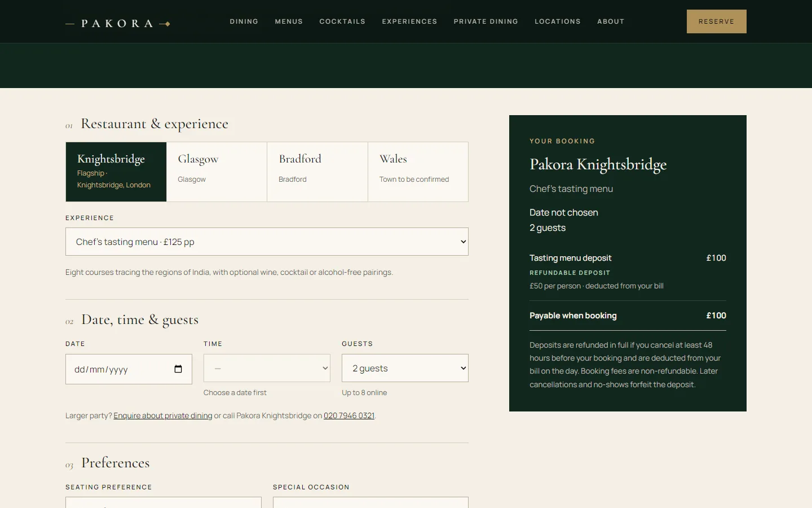Open the Locations navigation item
The width and height of the screenshot is (812, 508).
558,21
